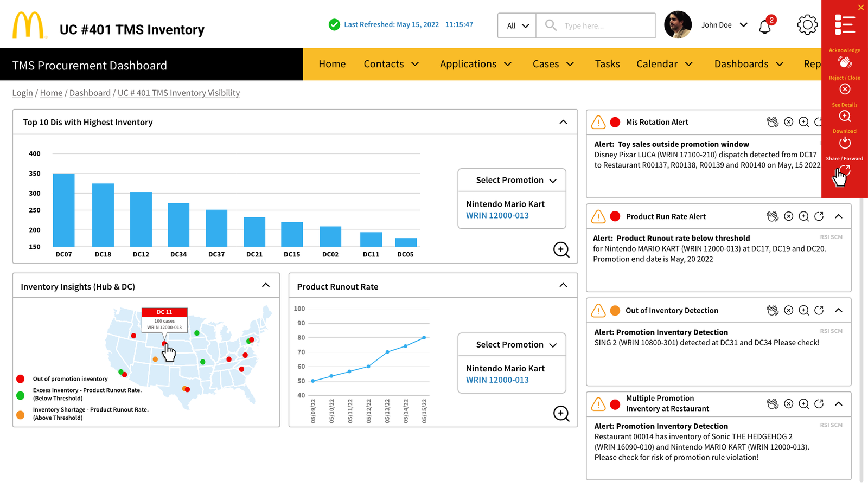Click the DC07 bar in the chart
Viewport: 868px width, 488px height.
click(x=63, y=210)
